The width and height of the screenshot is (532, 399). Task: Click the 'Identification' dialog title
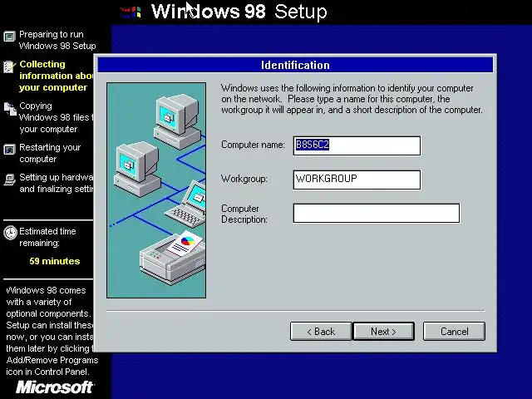[x=295, y=65]
